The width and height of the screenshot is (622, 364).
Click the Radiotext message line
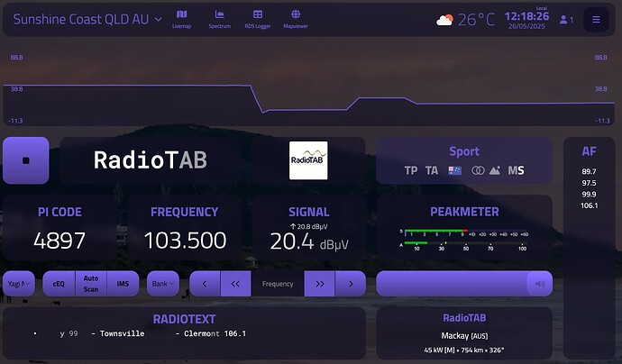(x=141, y=333)
